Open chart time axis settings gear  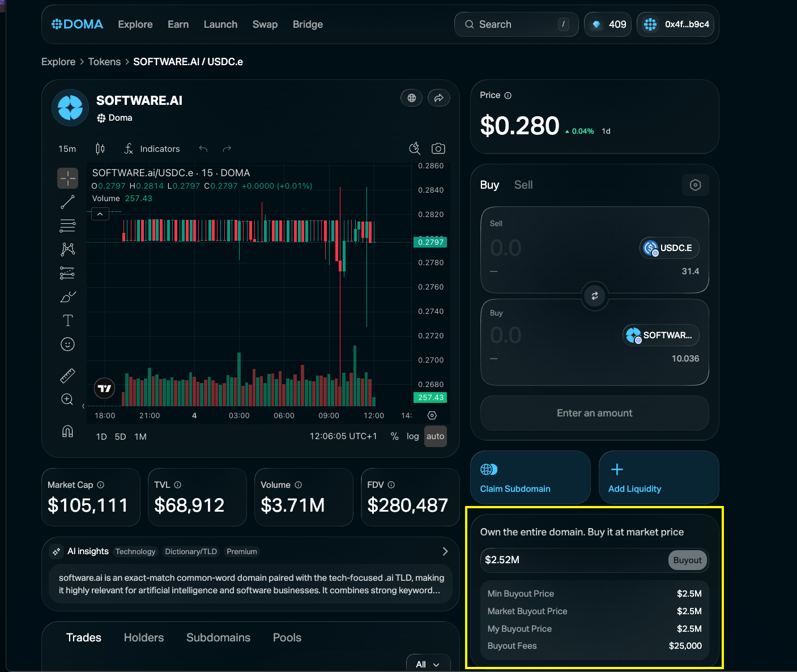click(x=432, y=415)
